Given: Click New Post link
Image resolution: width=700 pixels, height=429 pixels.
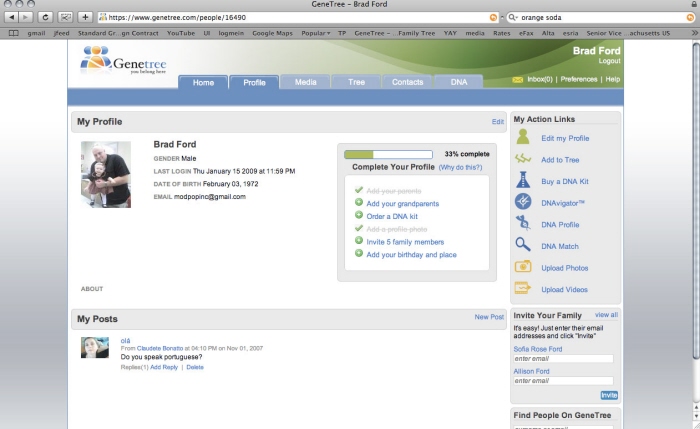Looking at the screenshot, I should coord(489,317).
